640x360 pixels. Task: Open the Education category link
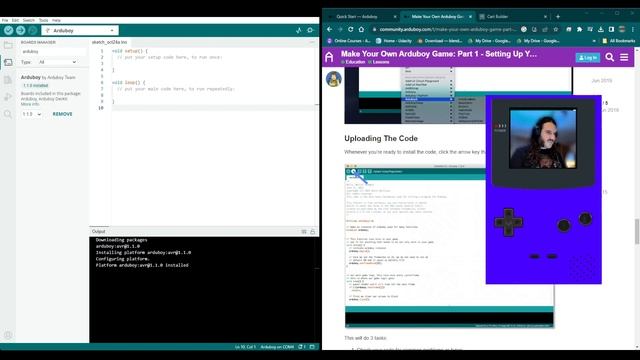click(x=353, y=62)
